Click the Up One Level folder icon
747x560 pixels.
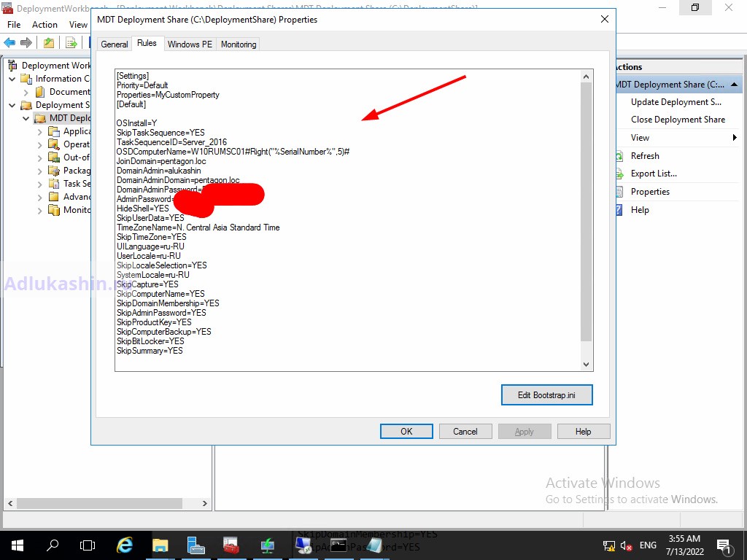pos(49,43)
